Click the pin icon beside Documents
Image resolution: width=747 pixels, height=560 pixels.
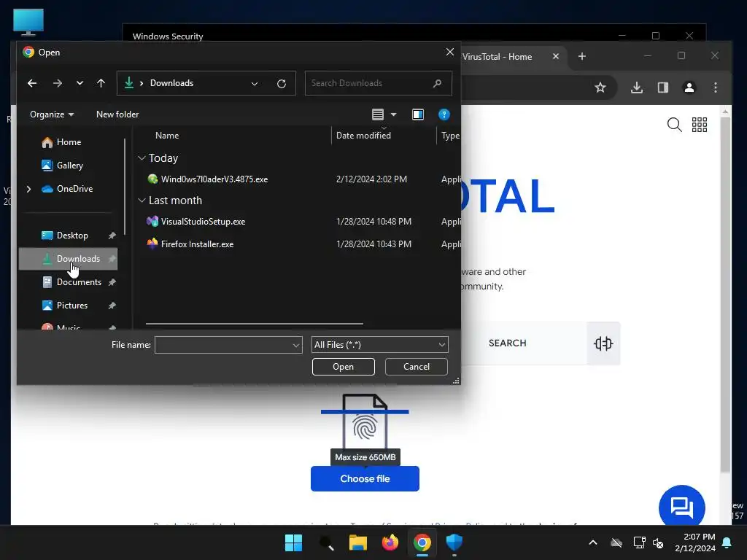(112, 282)
